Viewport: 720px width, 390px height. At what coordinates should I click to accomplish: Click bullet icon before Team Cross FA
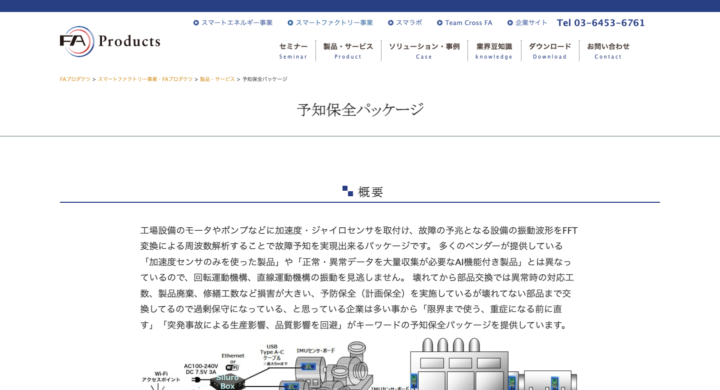pyautogui.click(x=439, y=23)
